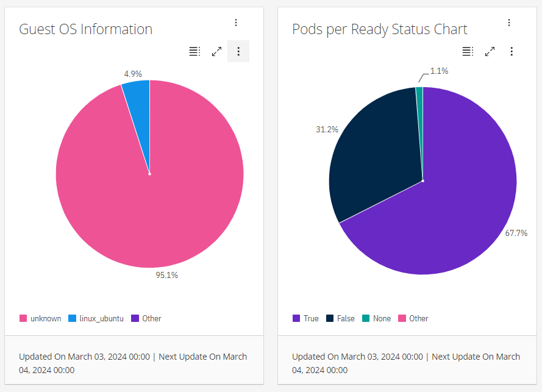The height and width of the screenshot is (392, 542).
Task: Open Guest OS Information card options menu
Action: 236,23
